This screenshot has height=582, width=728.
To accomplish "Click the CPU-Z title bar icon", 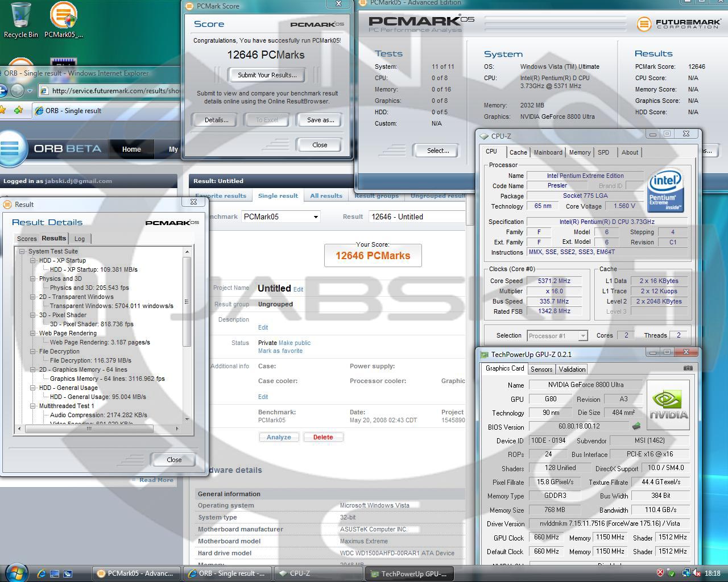I will [484, 136].
